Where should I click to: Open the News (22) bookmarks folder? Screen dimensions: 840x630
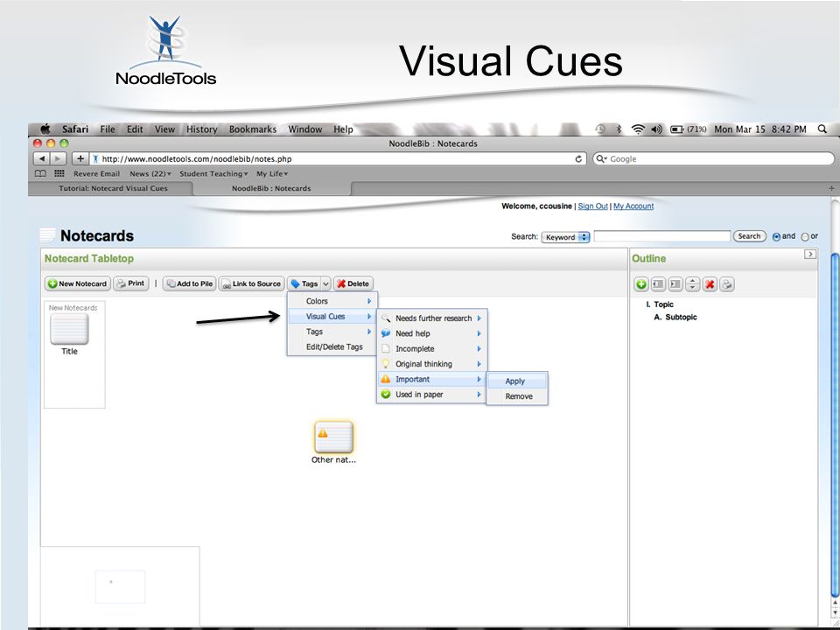(x=150, y=173)
